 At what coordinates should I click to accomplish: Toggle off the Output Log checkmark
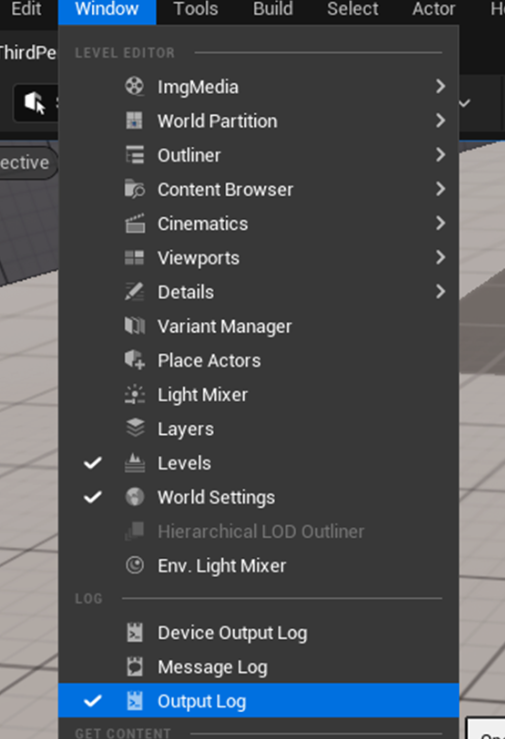click(x=93, y=701)
